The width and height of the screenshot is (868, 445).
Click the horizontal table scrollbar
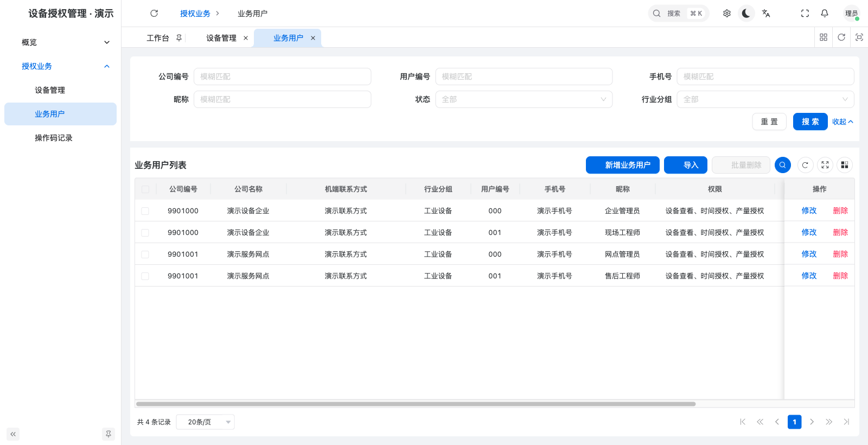click(x=416, y=404)
